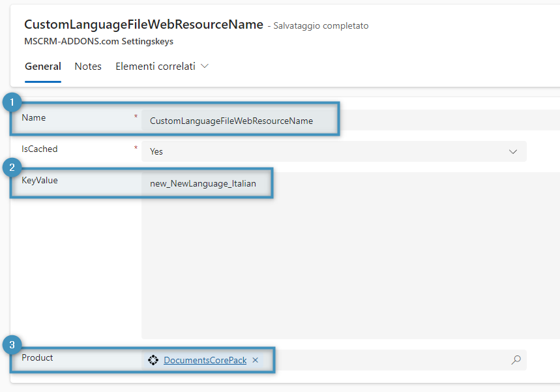560x392 pixels.
Task: Switch to the General tab
Action: (43, 67)
